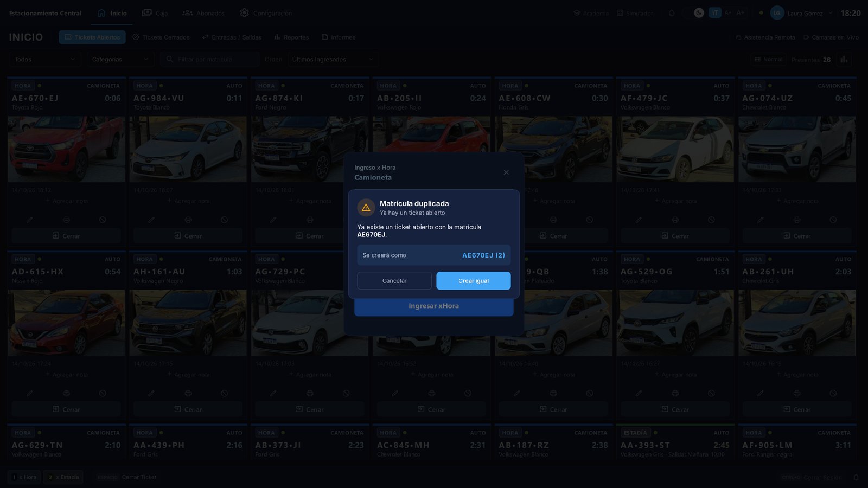Switch to the Tickets Cerrados tab
Screen dimensions: 868x488
tap(161, 37)
